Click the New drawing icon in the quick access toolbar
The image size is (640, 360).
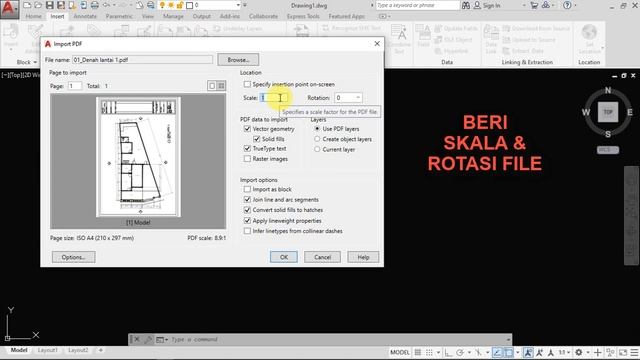[x=27, y=5]
